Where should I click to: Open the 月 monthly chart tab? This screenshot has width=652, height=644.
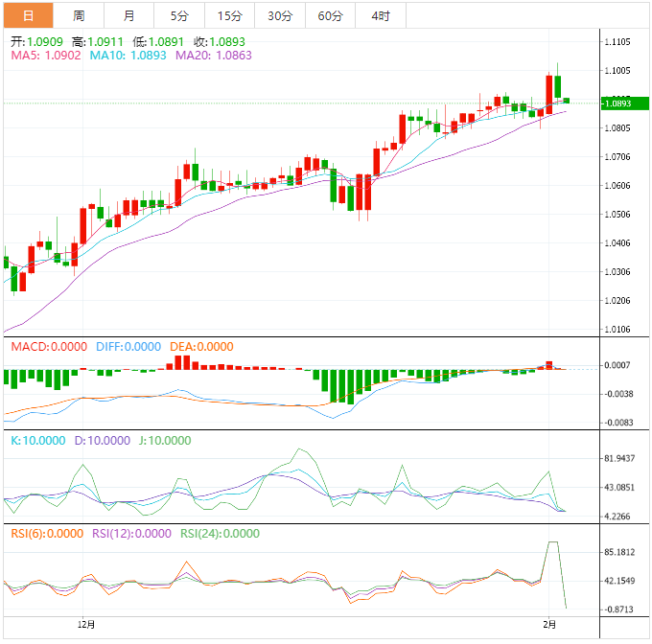129,15
